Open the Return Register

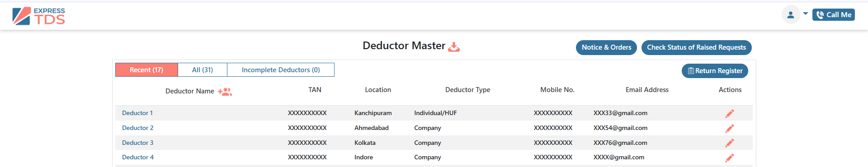coord(715,71)
